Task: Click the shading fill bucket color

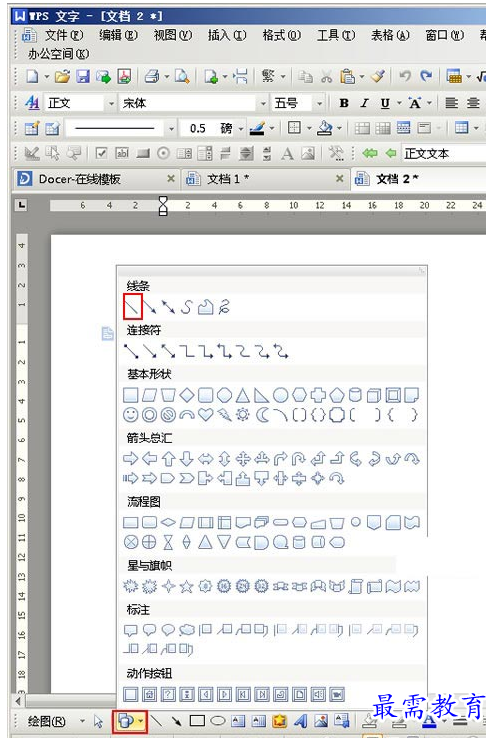Action: (325, 128)
